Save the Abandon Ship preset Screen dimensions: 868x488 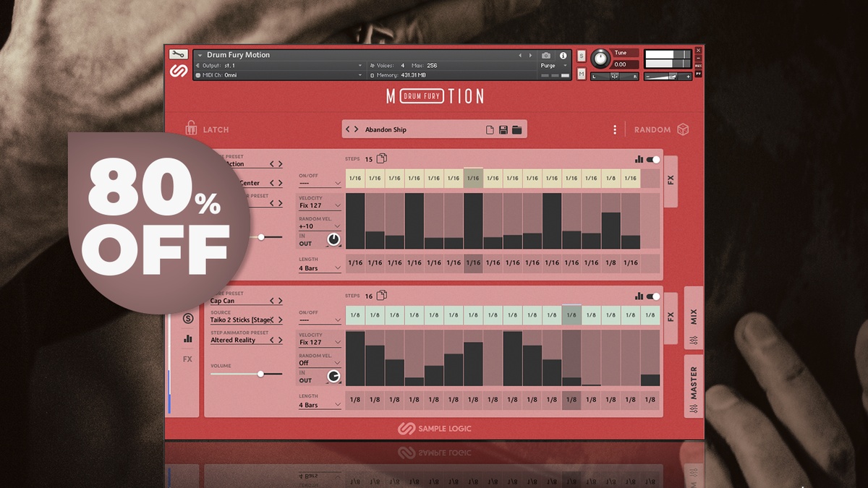pyautogui.click(x=503, y=130)
